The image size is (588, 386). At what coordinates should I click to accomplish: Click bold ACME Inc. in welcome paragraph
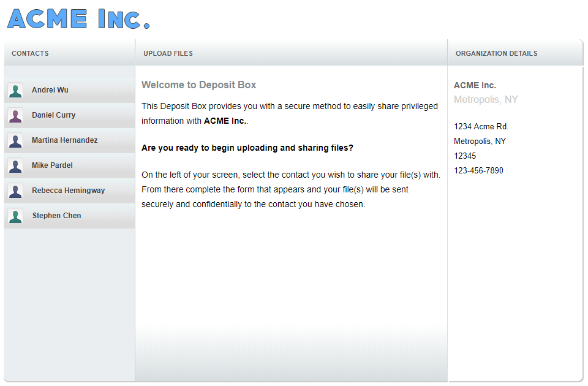coord(225,121)
